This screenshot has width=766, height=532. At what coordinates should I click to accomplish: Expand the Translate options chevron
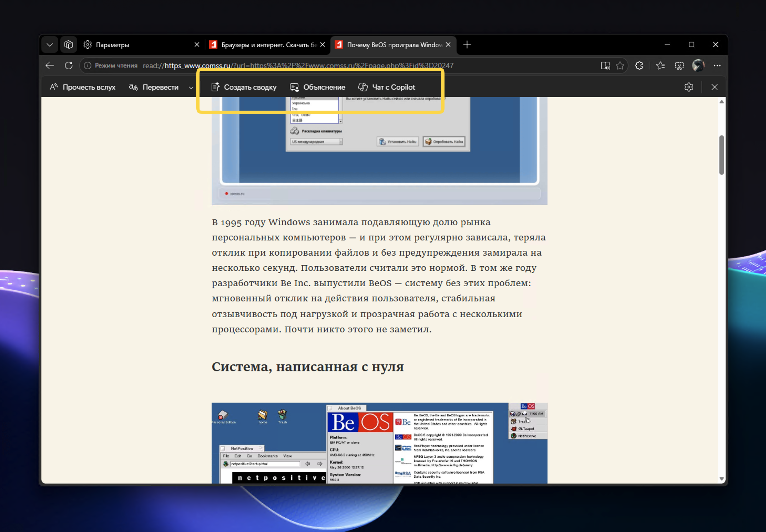point(191,87)
